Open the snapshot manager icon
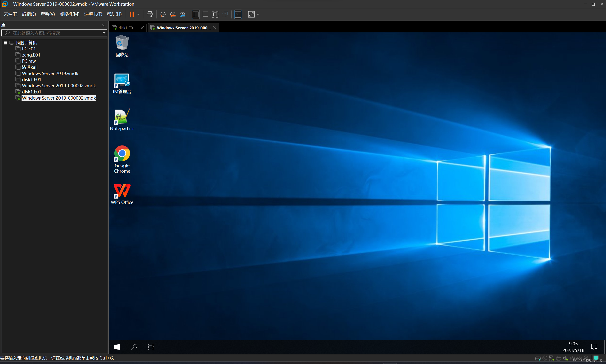 pos(182,14)
